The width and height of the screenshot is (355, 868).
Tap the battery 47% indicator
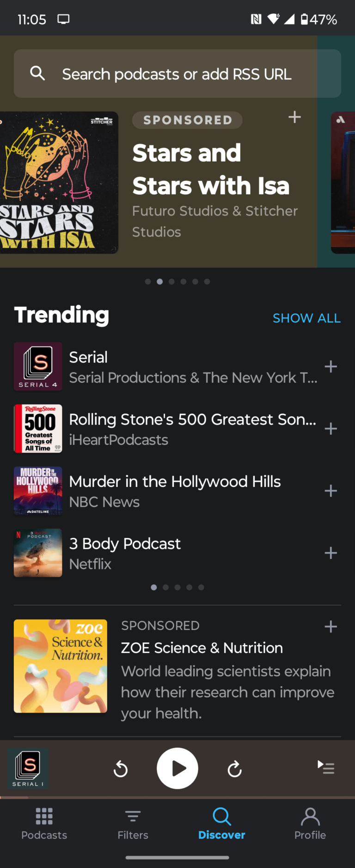click(318, 19)
